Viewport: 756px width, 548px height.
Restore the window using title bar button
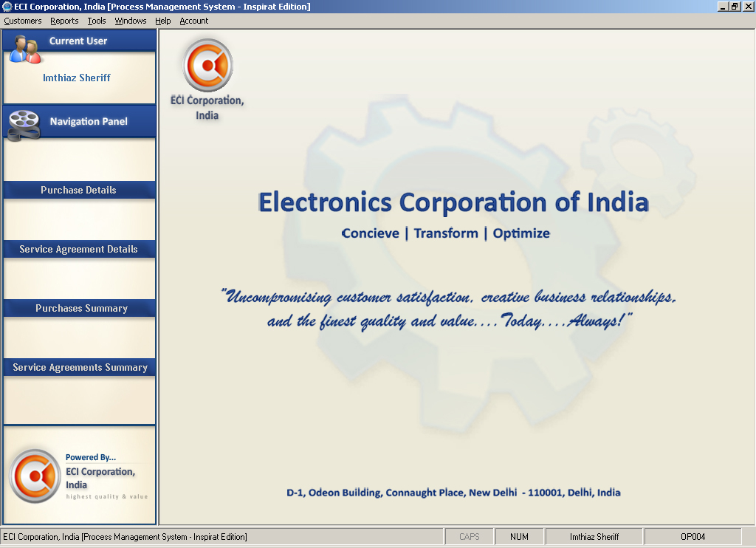pyautogui.click(x=734, y=7)
